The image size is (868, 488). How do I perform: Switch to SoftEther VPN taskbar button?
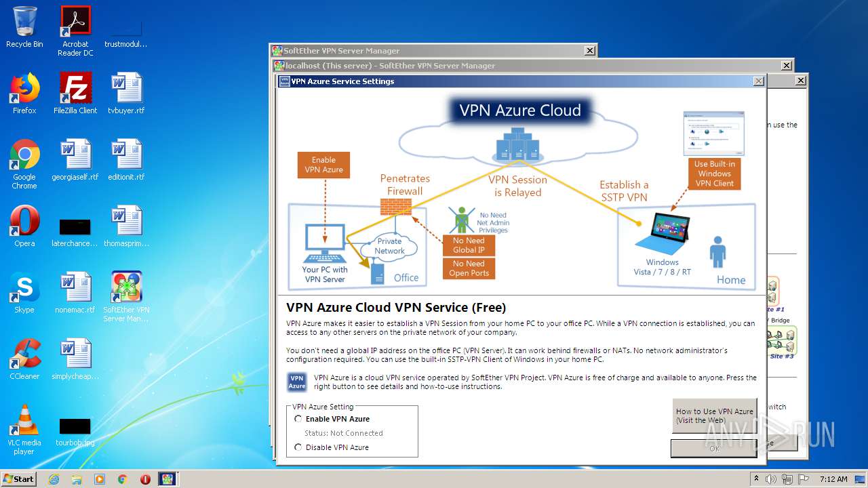click(167, 479)
